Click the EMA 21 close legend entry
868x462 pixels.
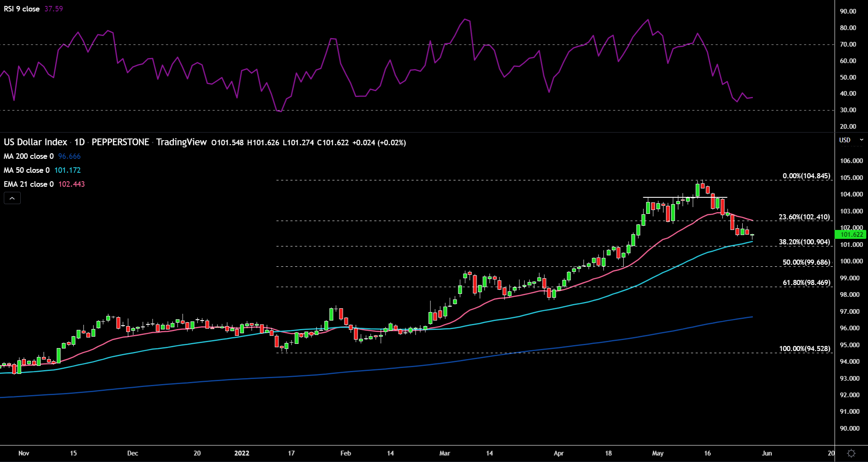(x=29, y=184)
